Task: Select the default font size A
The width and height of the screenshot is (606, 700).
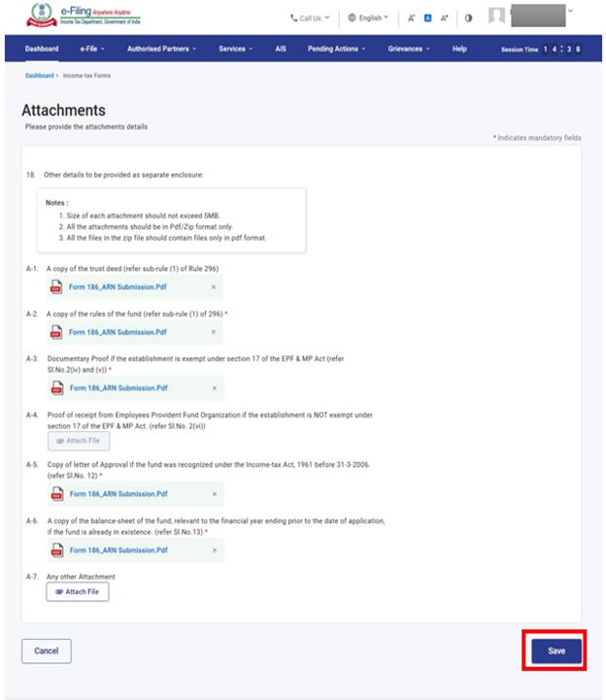Action: pyautogui.click(x=427, y=17)
